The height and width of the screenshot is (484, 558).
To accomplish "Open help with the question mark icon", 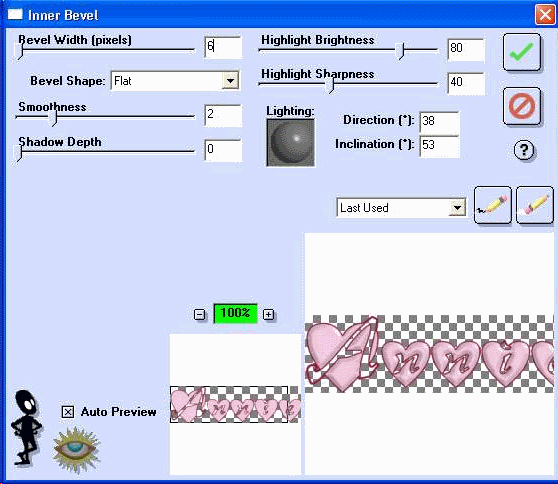I will [523, 150].
